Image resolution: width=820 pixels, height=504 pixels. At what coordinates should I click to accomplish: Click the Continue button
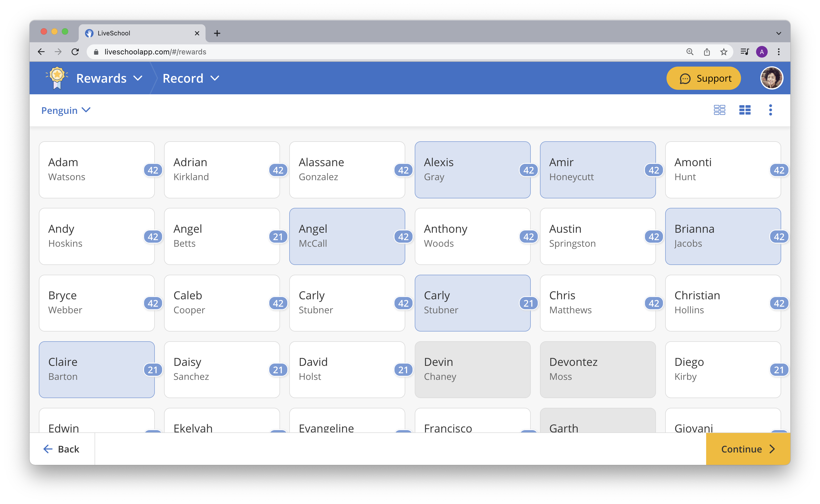coord(747,449)
